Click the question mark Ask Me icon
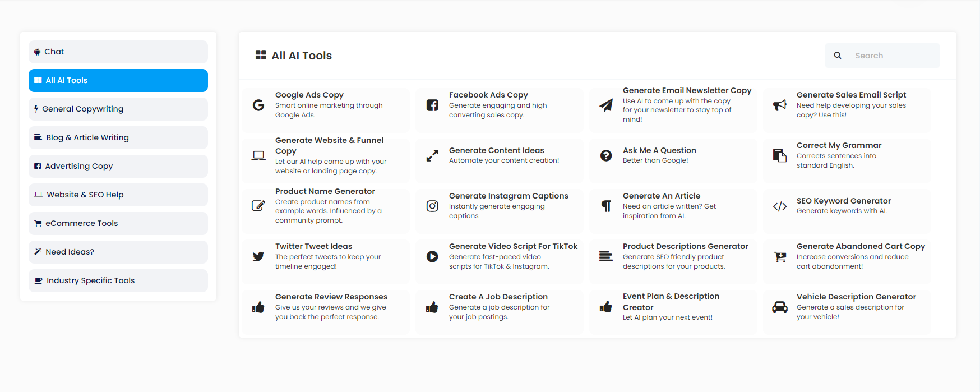The height and width of the screenshot is (392, 980). click(x=606, y=155)
